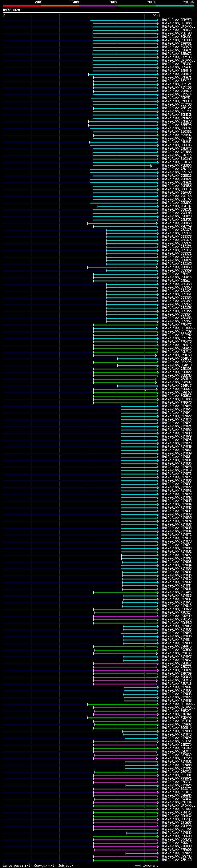Select hit label UniRef100_A9LY09
197x868 pixels.
click(177, 226)
